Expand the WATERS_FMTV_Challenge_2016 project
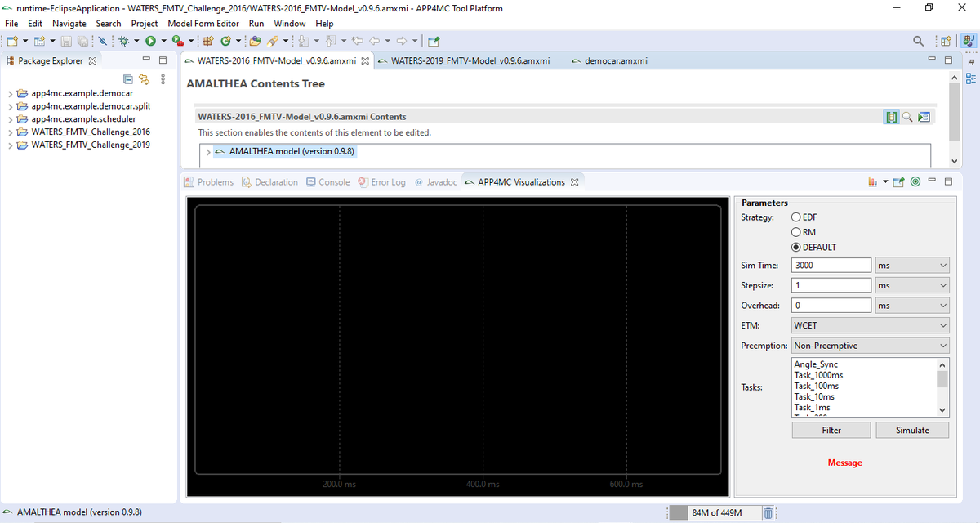 [x=10, y=132]
